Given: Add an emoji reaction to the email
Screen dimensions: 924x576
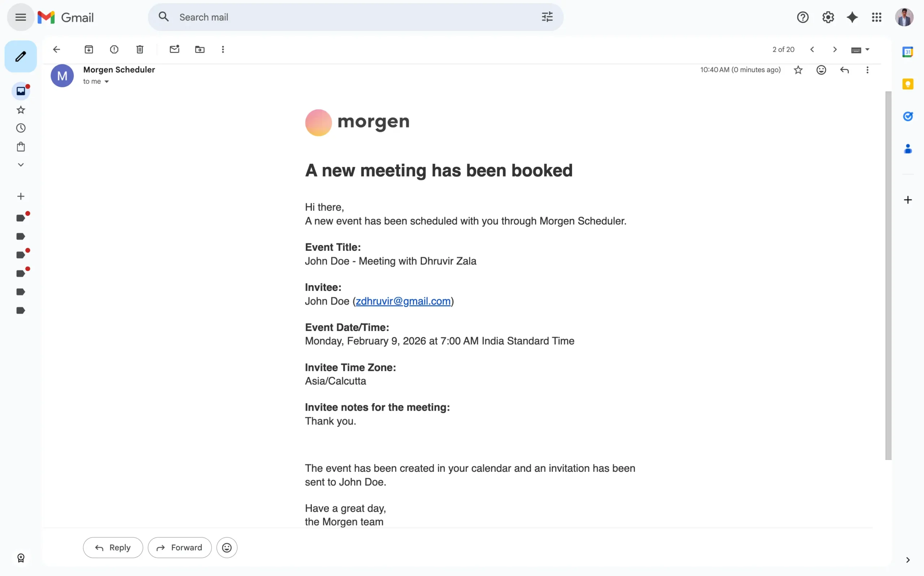Looking at the screenshot, I should 821,70.
